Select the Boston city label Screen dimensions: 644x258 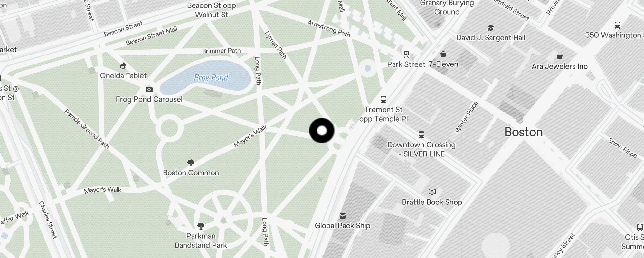[x=524, y=132]
